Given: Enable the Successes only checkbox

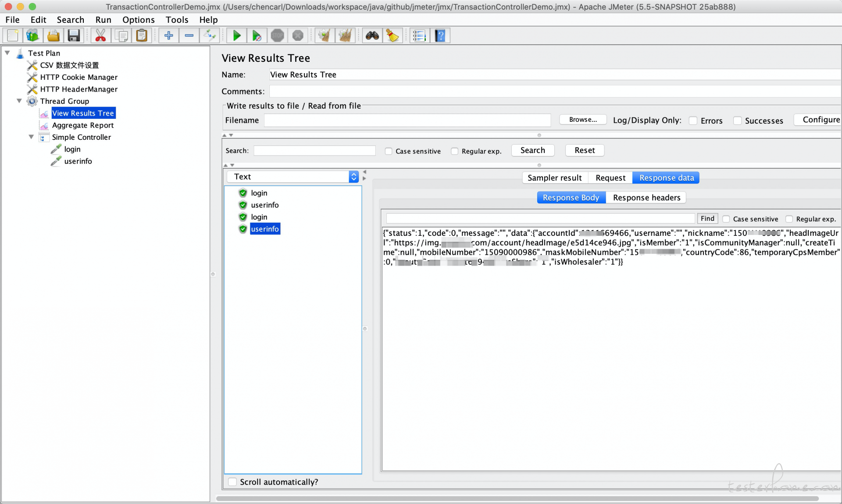Looking at the screenshot, I should click(737, 121).
